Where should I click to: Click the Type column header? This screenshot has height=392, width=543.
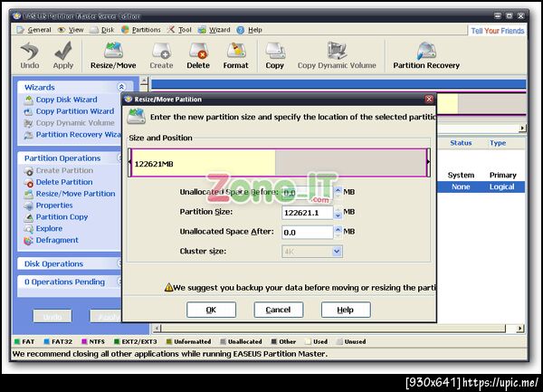(498, 143)
